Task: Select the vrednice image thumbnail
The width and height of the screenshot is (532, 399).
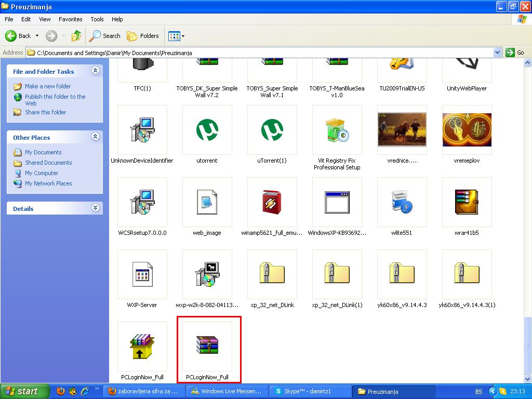Action: (402, 129)
